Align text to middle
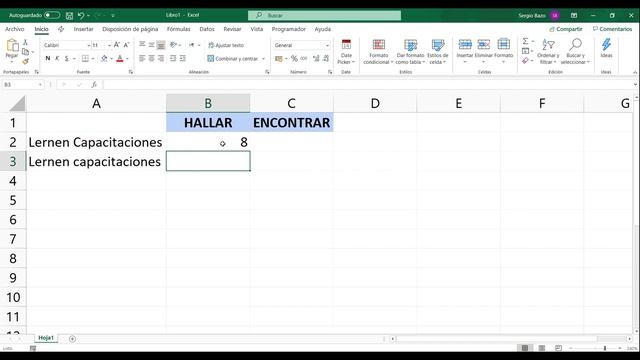Viewport: 640px width, 360px height. [151, 44]
